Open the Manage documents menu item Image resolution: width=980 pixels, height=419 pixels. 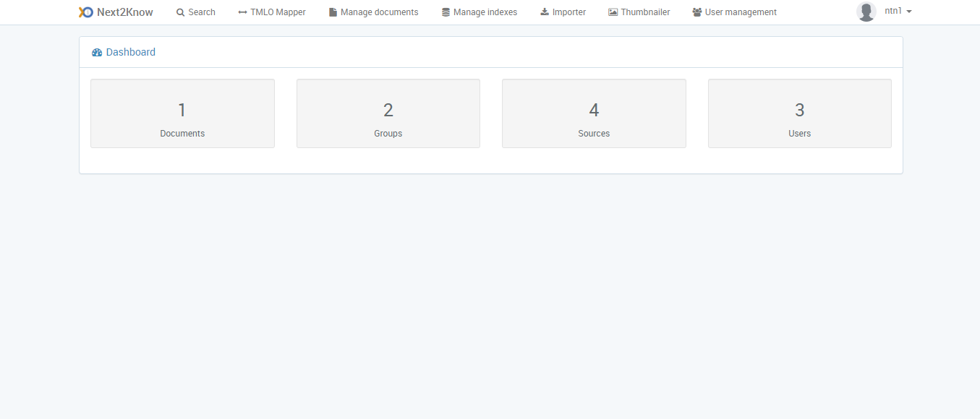pos(379,12)
